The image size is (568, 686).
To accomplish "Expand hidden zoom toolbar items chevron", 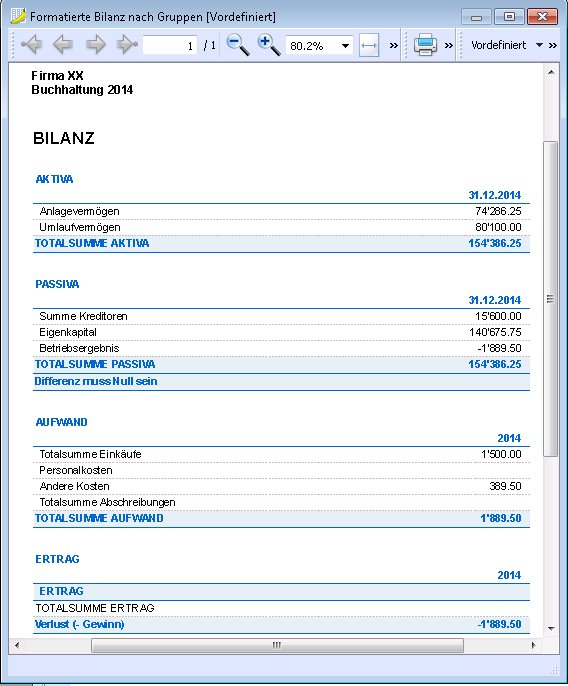I will (394, 45).
